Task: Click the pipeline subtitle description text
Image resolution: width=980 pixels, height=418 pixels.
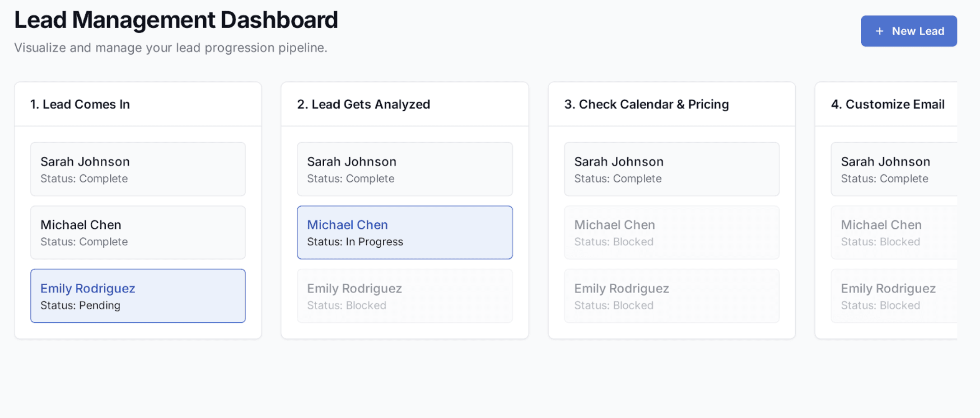Action: 171,47
